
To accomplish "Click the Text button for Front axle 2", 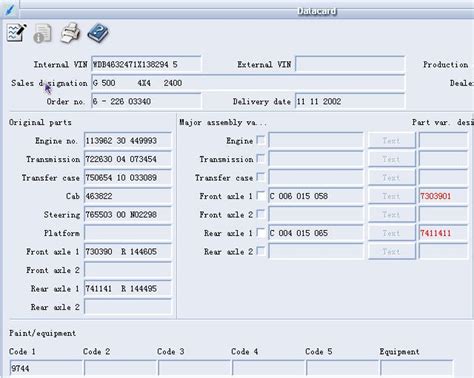I will [x=392, y=215].
